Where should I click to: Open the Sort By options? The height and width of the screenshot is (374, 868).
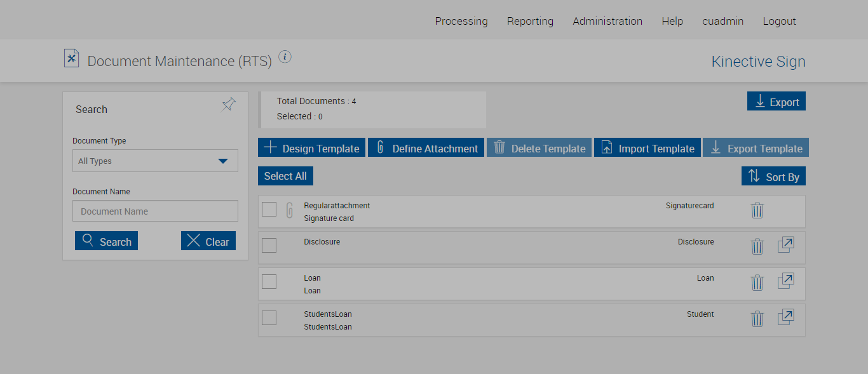click(x=773, y=177)
